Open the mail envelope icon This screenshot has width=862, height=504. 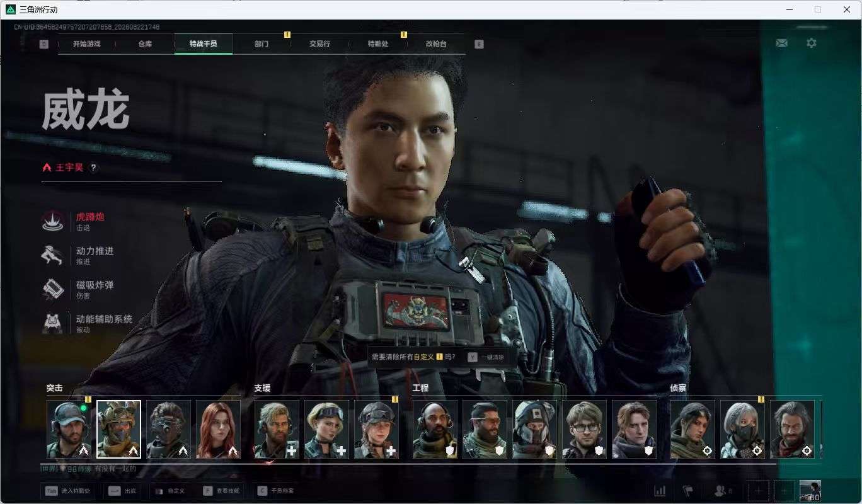coord(781,43)
